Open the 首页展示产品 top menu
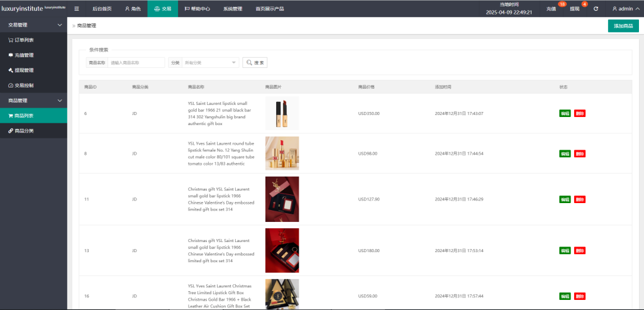The width and height of the screenshot is (644, 310). click(269, 9)
